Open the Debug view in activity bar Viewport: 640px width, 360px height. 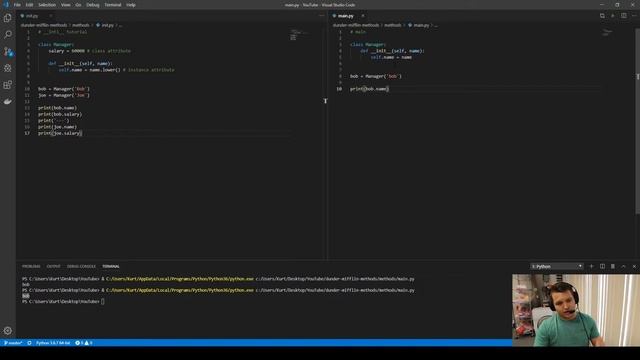(7, 68)
